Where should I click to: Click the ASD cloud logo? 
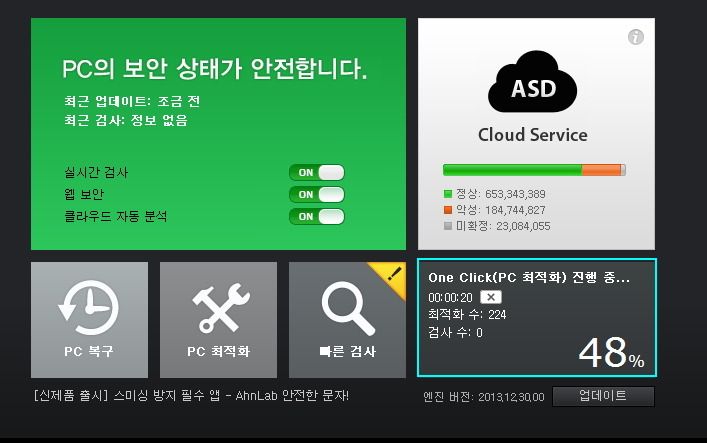click(533, 82)
